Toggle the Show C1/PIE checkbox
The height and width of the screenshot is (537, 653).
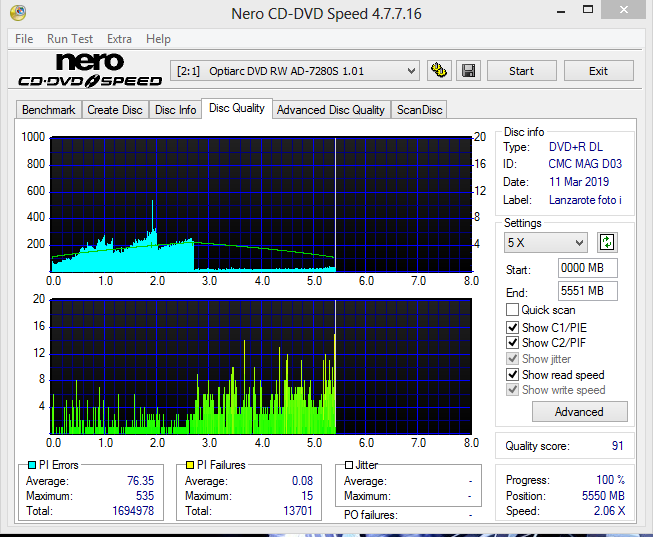coord(512,327)
